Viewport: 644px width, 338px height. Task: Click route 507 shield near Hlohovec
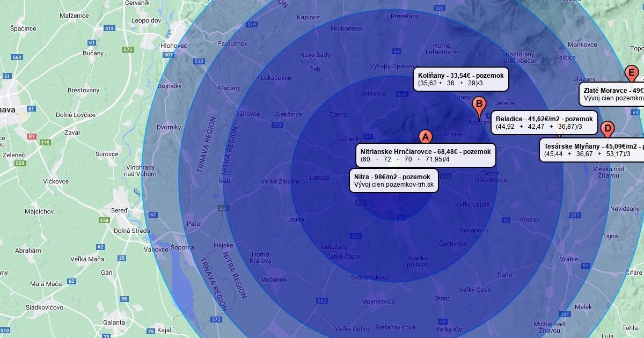(x=169, y=55)
